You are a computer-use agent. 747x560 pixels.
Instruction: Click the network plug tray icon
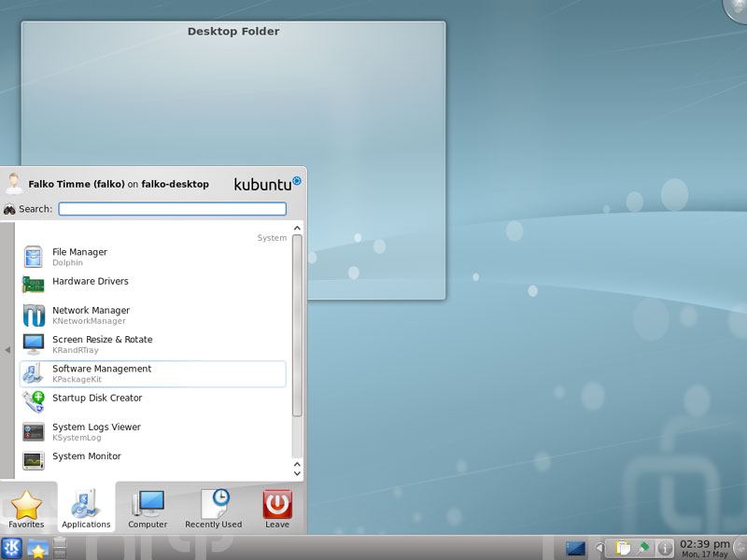click(x=643, y=548)
